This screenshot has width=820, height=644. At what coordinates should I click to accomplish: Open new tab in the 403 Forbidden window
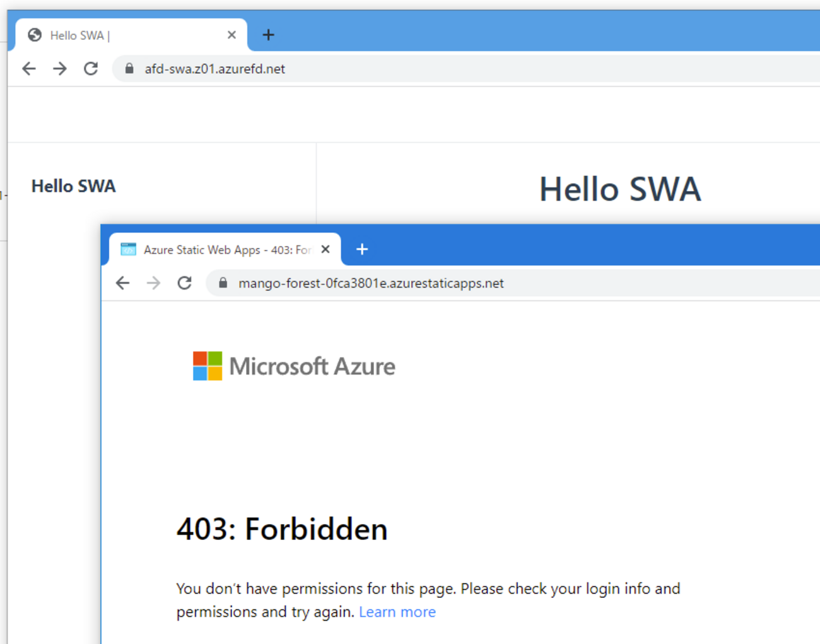(362, 250)
